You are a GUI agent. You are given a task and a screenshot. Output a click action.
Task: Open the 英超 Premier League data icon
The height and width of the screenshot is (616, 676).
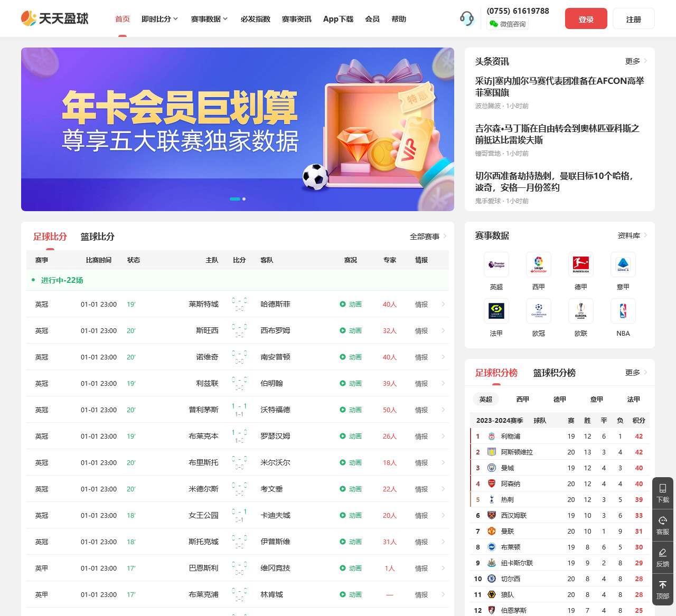click(496, 264)
